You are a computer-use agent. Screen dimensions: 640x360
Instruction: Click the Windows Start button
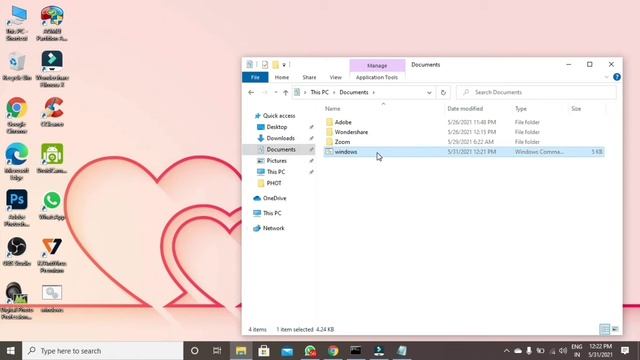tap(11, 351)
